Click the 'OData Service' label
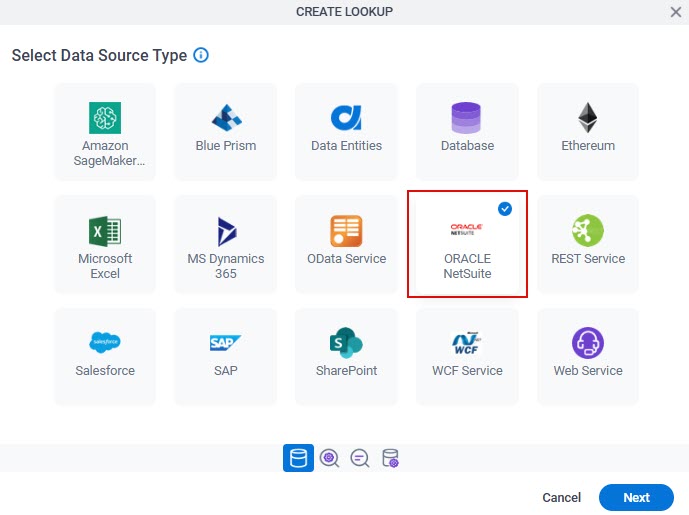This screenshot has height=515, width=689. click(346, 258)
